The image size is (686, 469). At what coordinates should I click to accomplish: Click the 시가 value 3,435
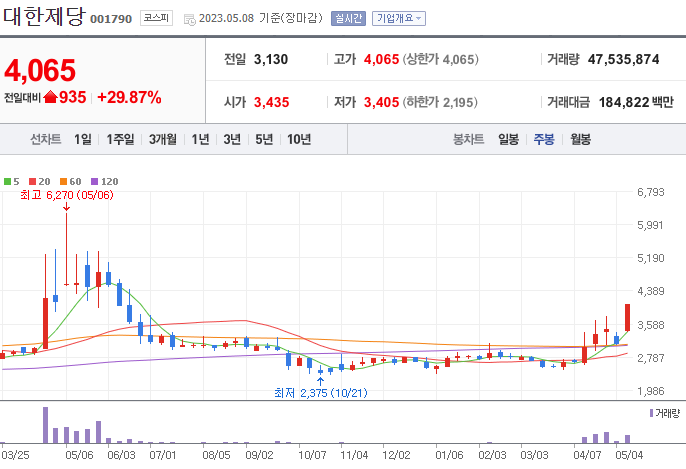271,102
